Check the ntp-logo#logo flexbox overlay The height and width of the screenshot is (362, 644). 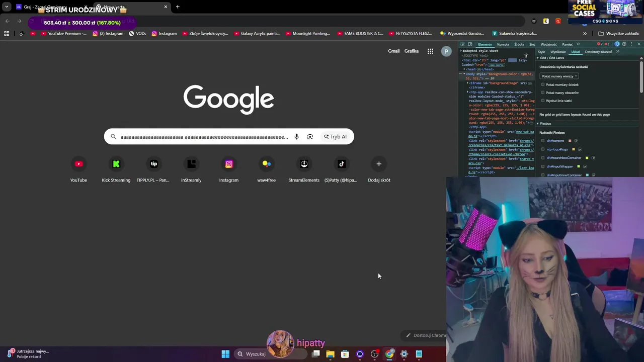tap(543, 149)
